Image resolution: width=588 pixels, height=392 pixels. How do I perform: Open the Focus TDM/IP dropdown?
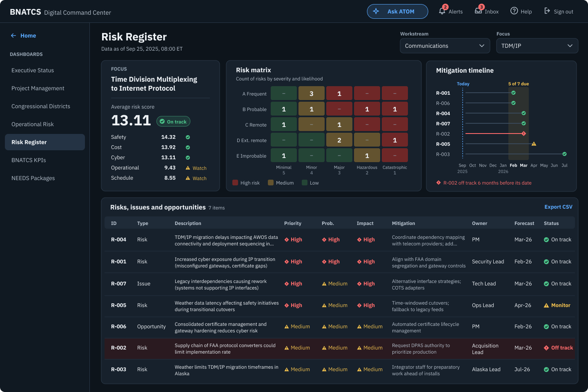(x=537, y=46)
